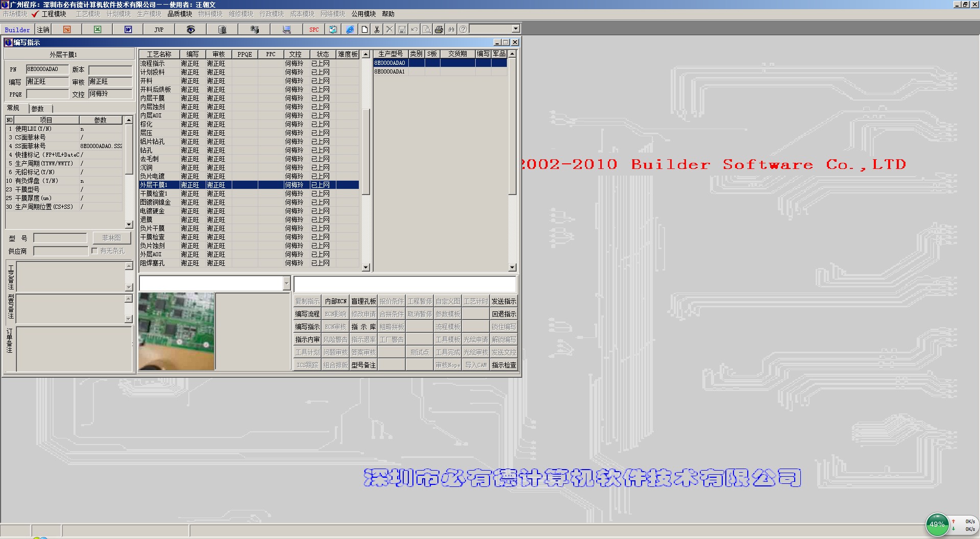Click the Word icon in the toolbar
Viewport: 980px width, 539px height.
click(128, 30)
